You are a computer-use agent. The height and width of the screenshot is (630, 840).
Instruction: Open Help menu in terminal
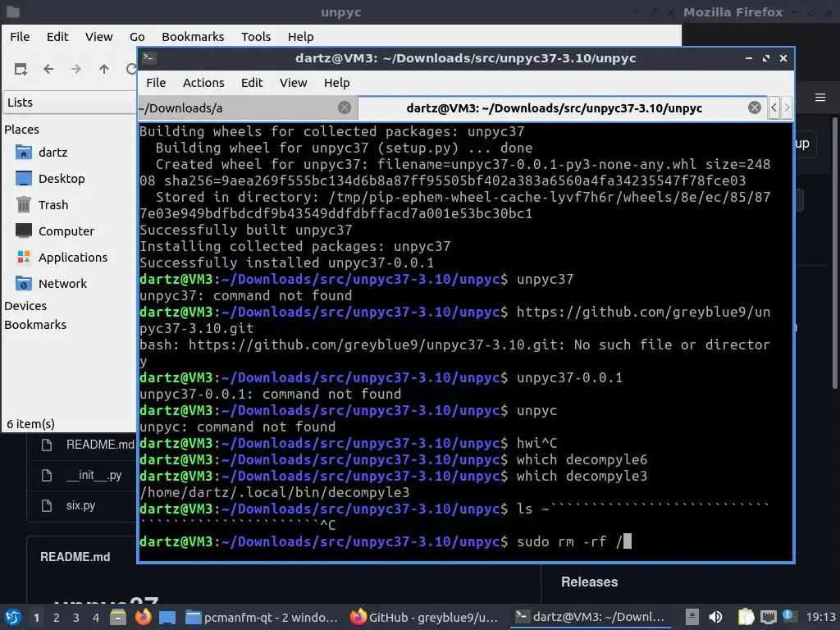336,83
